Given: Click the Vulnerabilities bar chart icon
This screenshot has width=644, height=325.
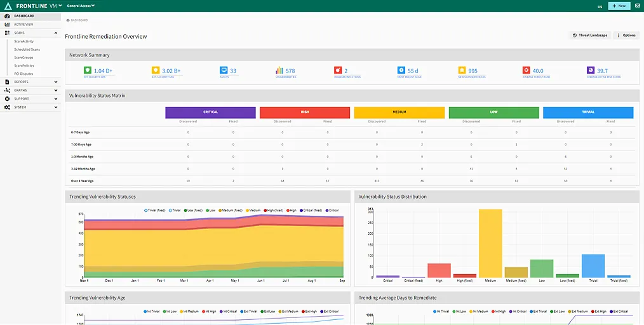Looking at the screenshot, I should [x=279, y=70].
